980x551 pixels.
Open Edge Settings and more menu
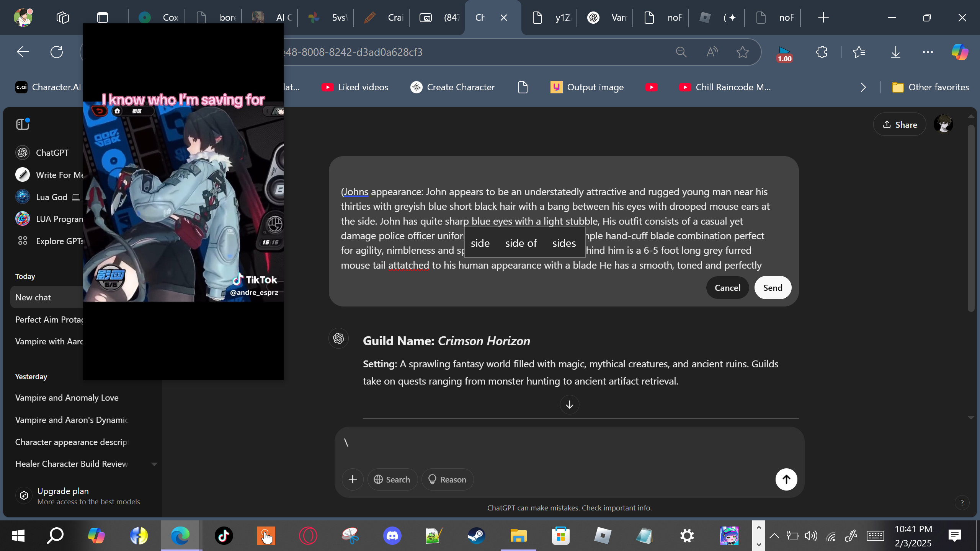928,52
